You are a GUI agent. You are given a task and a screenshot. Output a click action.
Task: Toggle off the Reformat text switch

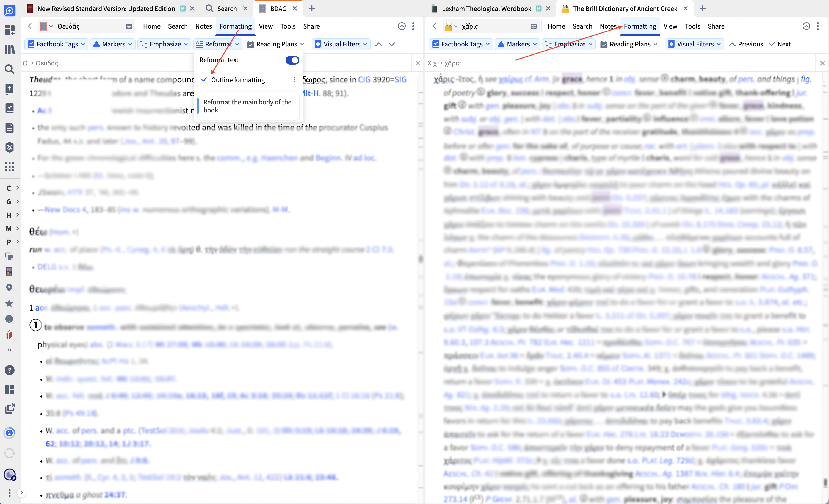pos(292,60)
